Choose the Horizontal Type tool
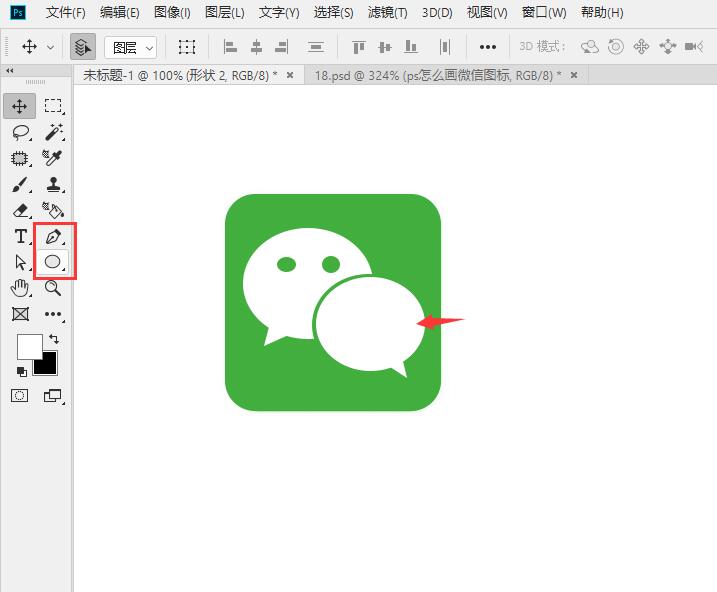 20,237
